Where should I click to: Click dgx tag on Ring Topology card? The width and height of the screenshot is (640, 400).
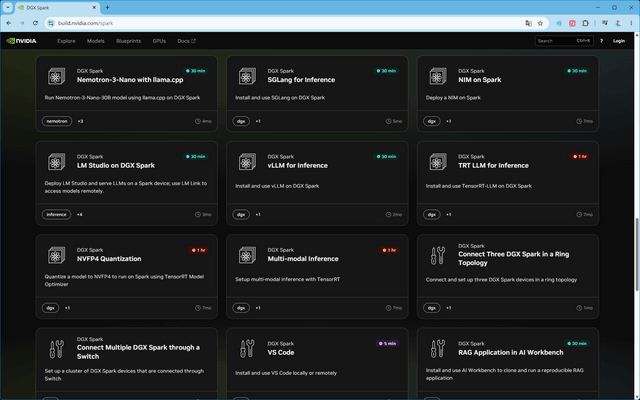pyautogui.click(x=431, y=308)
